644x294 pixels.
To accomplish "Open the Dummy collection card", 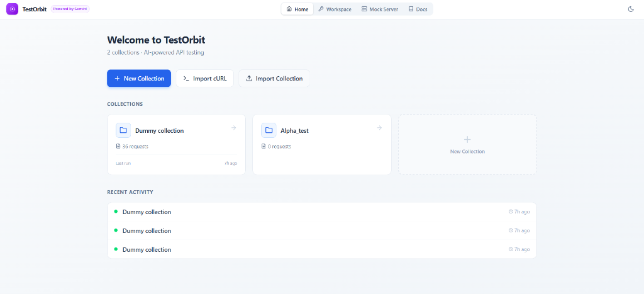I will (176, 144).
